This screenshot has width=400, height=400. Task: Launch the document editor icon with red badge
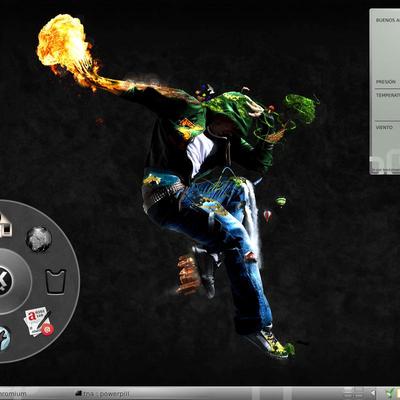click(39, 321)
